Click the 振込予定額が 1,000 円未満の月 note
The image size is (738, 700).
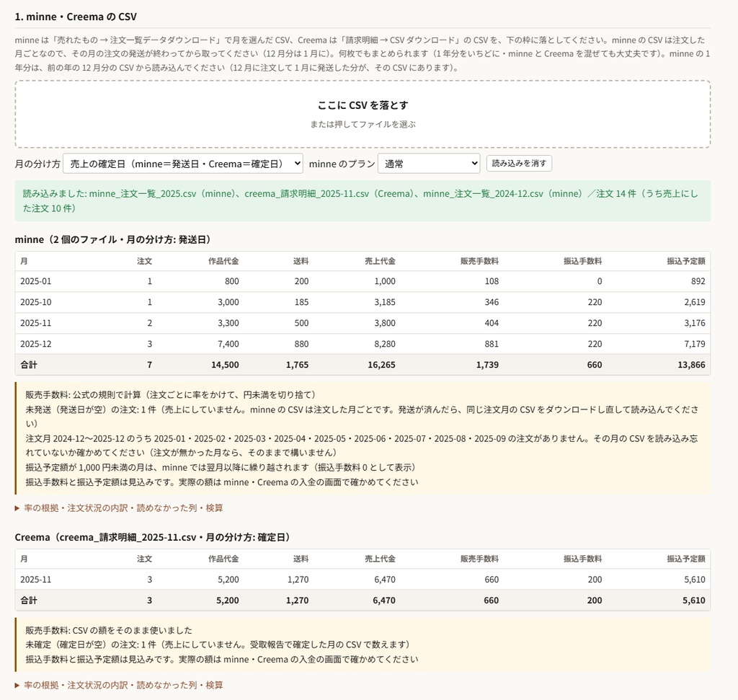point(221,467)
